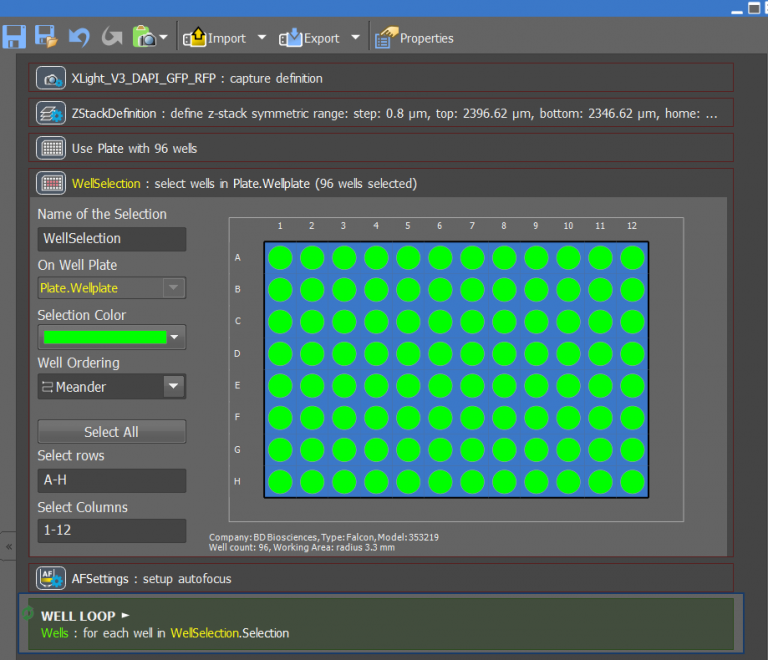Toggle well A1 in the plate grid
The width and height of the screenshot is (768, 660).
280,257
